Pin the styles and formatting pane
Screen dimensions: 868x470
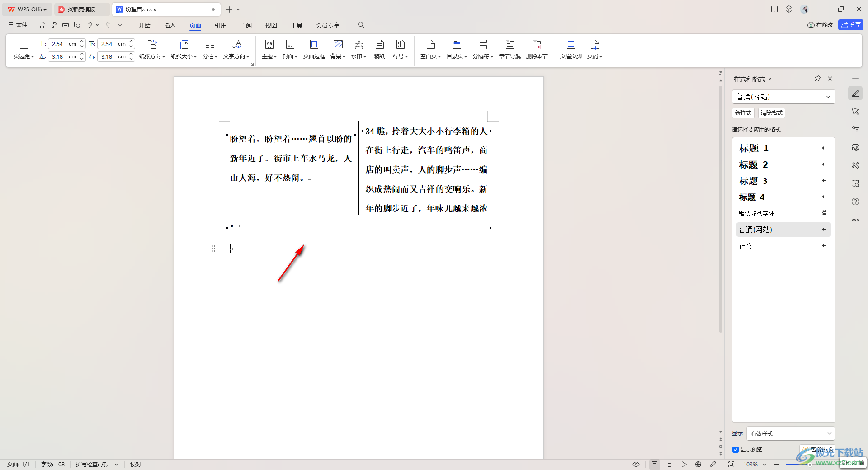coord(817,79)
